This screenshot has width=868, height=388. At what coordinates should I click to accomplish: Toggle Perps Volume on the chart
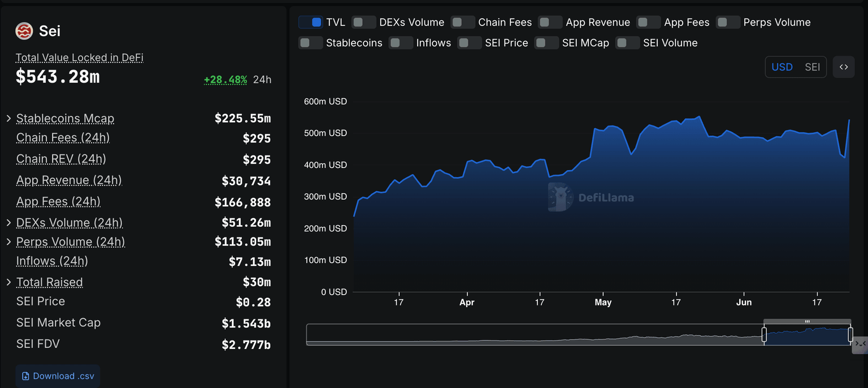click(x=728, y=22)
